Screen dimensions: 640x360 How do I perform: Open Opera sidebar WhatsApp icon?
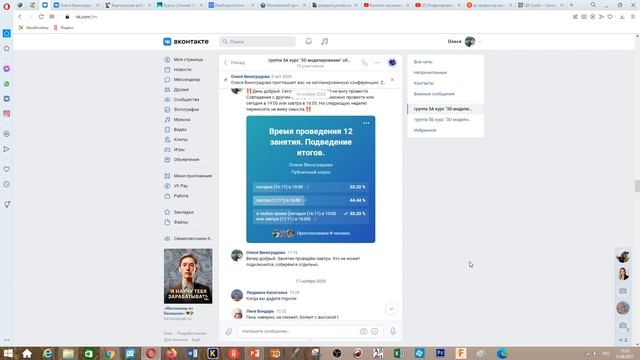(7, 84)
